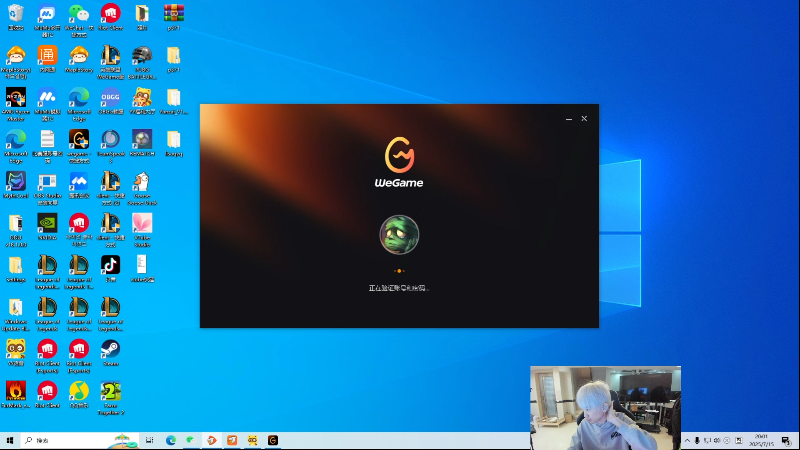This screenshot has height=450, width=800.
Task: Launch the TeamSpeak 3 shortcut
Action: click(110, 139)
